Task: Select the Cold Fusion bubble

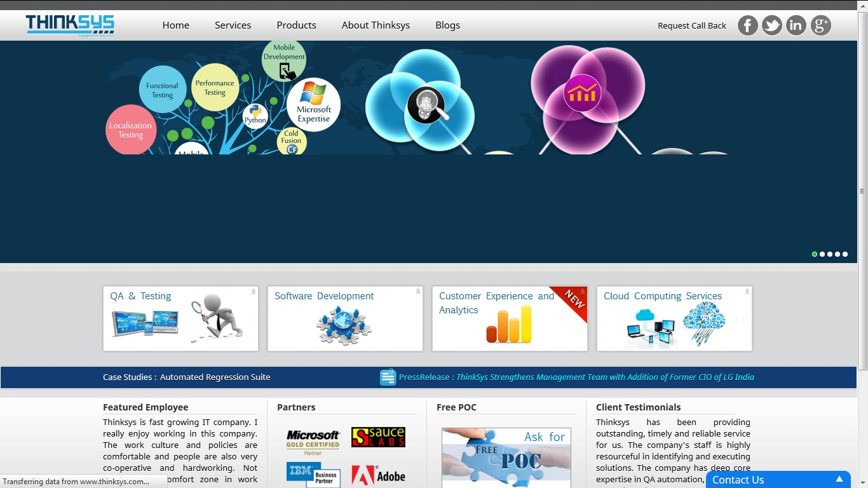Action: [x=292, y=142]
